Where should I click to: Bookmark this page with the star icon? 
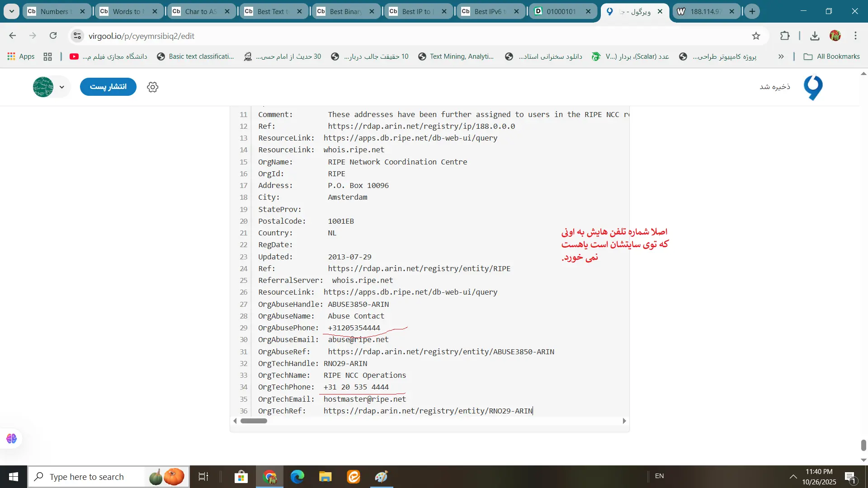(x=756, y=36)
